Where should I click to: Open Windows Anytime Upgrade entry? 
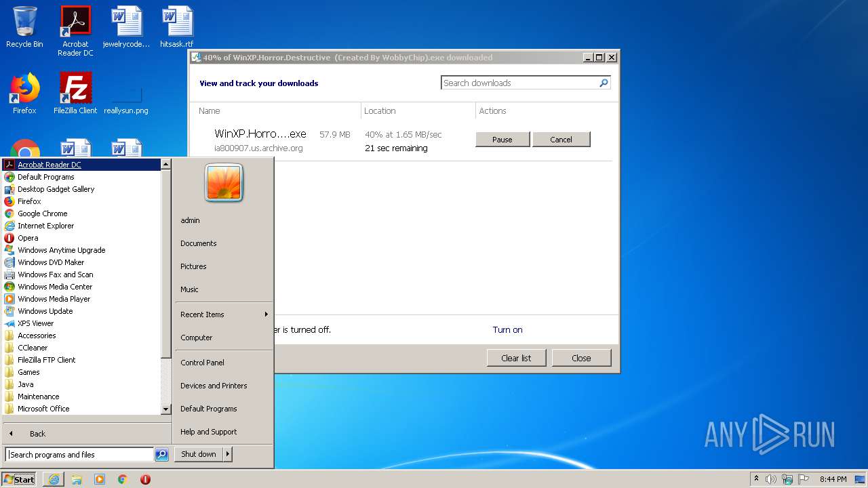[81, 250]
